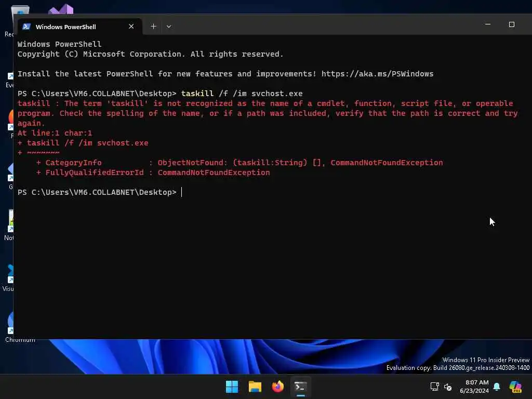Select the Chromium desktop shortcut

pyautogui.click(x=10, y=326)
